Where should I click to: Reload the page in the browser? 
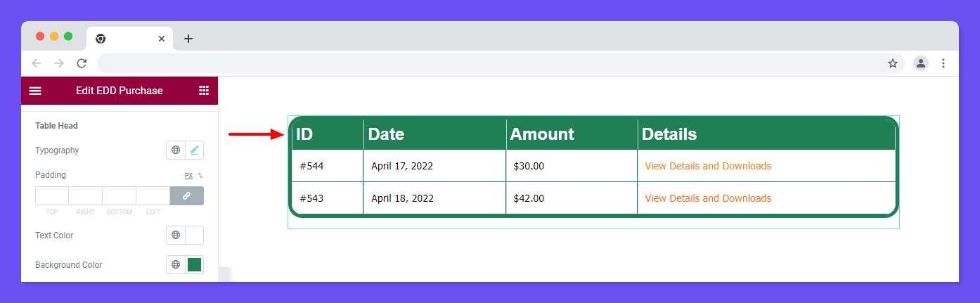pos(82,63)
